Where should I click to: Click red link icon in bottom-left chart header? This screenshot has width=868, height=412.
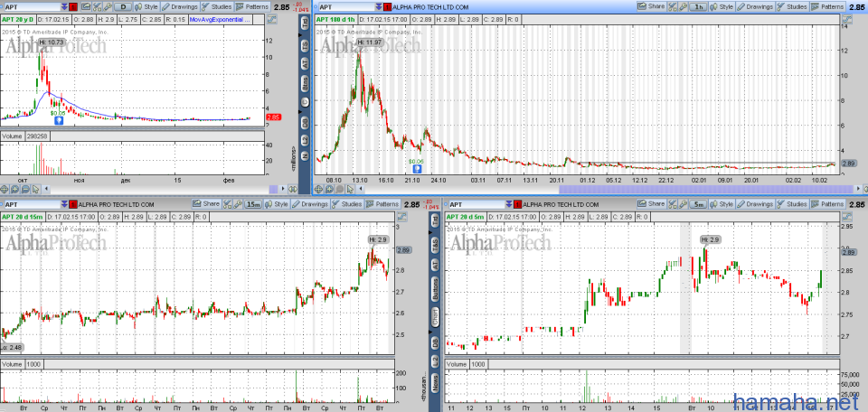73,204
